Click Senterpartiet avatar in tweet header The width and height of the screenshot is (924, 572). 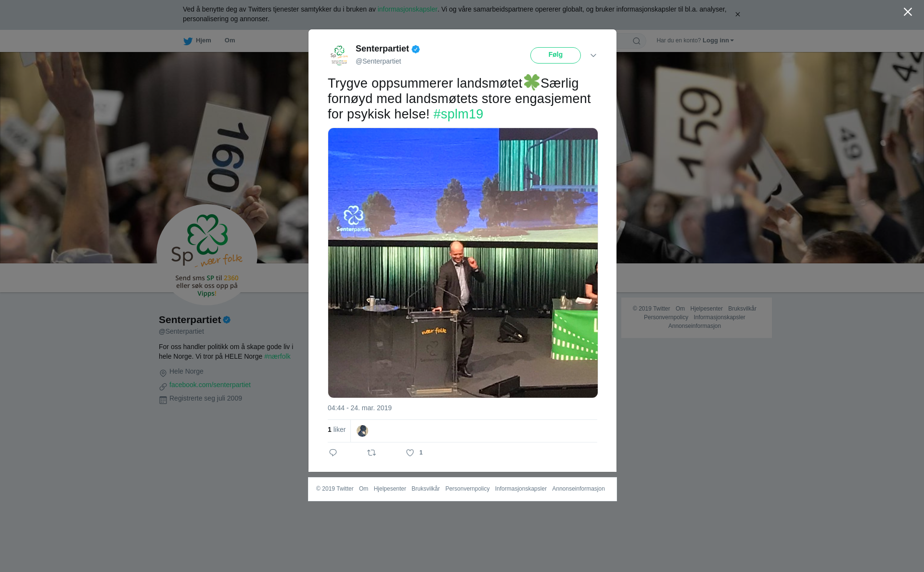point(339,55)
